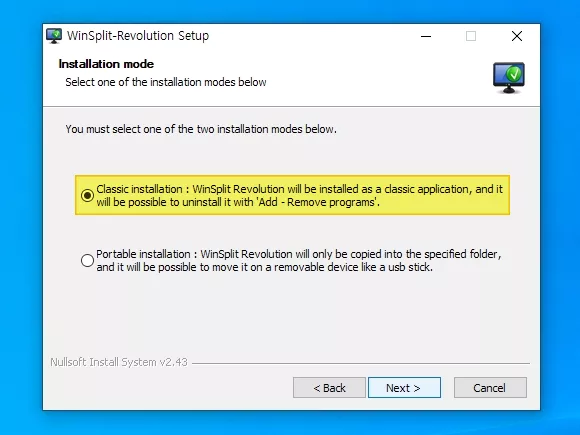Click the WinSplit monitor icon in title bar

[54, 36]
